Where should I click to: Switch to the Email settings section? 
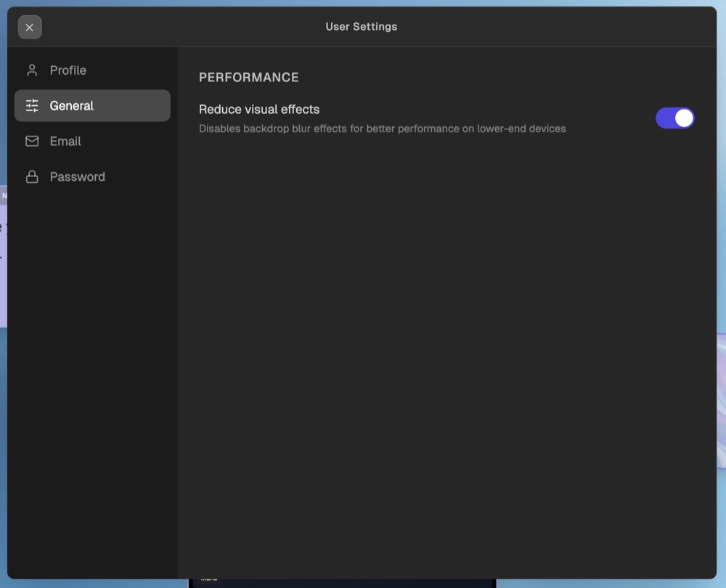pyautogui.click(x=65, y=142)
